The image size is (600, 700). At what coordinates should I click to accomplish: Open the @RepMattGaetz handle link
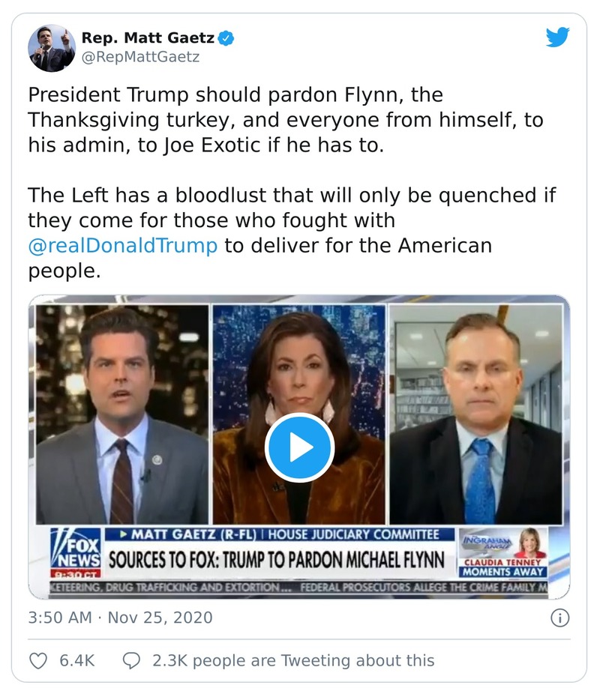pyautogui.click(x=140, y=57)
